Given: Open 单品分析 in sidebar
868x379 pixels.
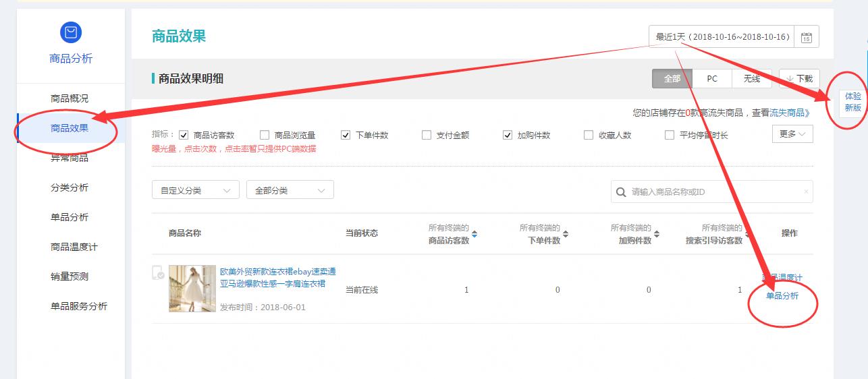Looking at the screenshot, I should point(70,217).
